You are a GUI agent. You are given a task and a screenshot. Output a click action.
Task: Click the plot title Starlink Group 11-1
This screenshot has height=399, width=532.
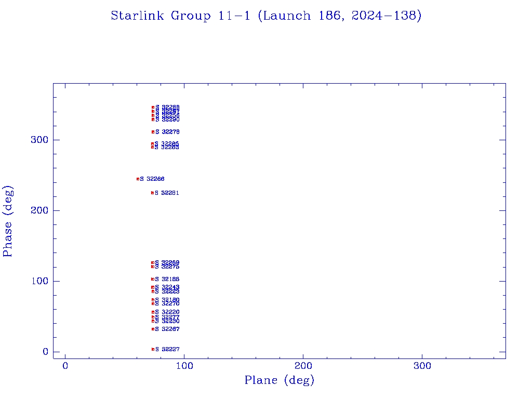266,16
